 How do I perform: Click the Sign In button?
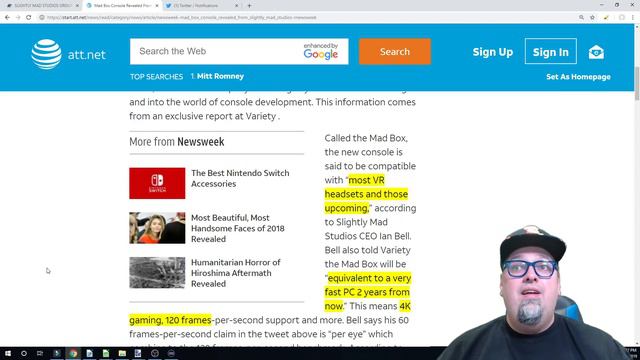tap(551, 51)
